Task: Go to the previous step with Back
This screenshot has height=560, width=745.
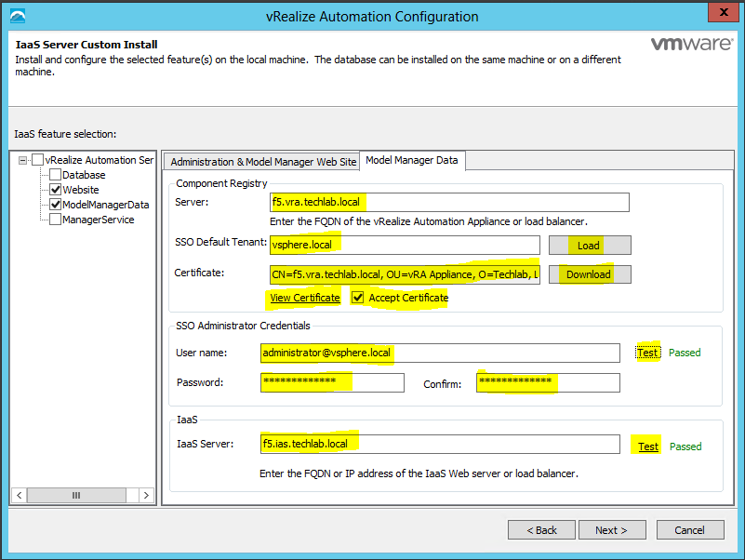Action: [x=541, y=530]
